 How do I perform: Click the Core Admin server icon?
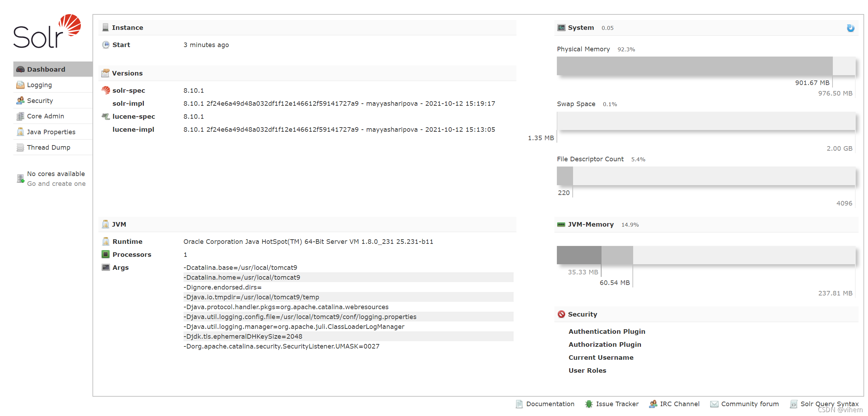pyautogui.click(x=20, y=116)
